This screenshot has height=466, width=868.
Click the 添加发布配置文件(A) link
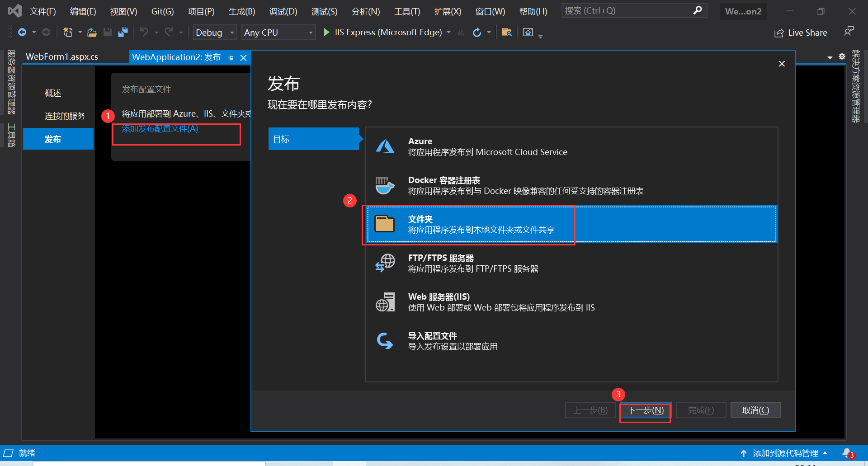coord(159,129)
